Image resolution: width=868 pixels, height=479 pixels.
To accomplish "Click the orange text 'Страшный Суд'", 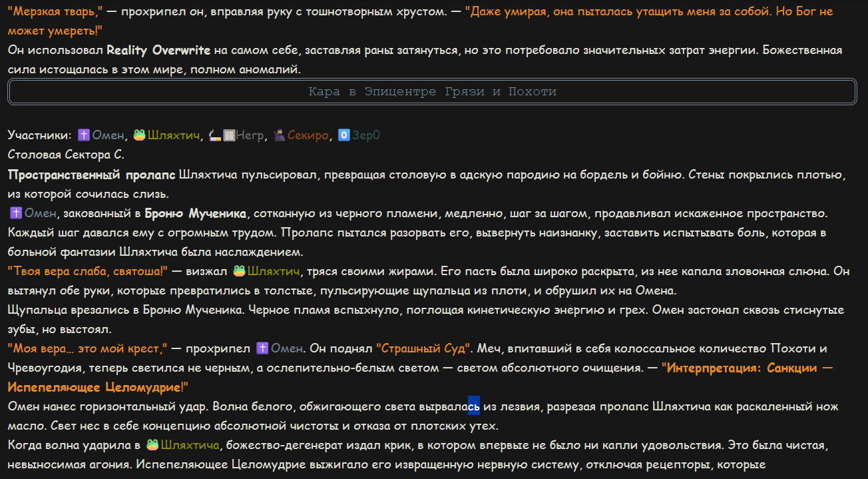I will coord(424,348).
